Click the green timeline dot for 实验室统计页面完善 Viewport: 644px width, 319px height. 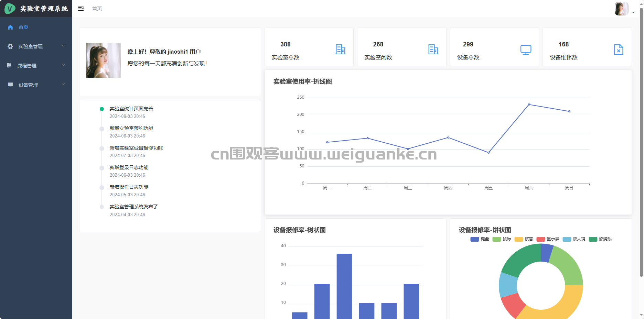[102, 109]
